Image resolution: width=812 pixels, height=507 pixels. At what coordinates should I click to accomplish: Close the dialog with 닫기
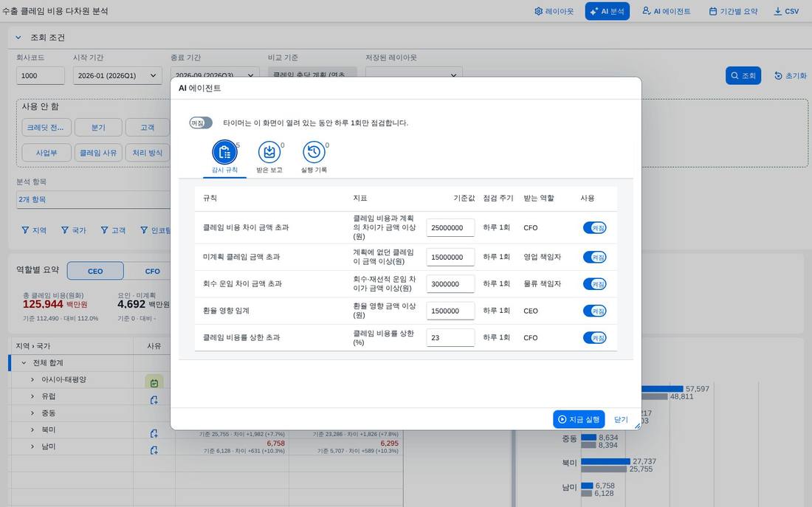click(x=621, y=419)
